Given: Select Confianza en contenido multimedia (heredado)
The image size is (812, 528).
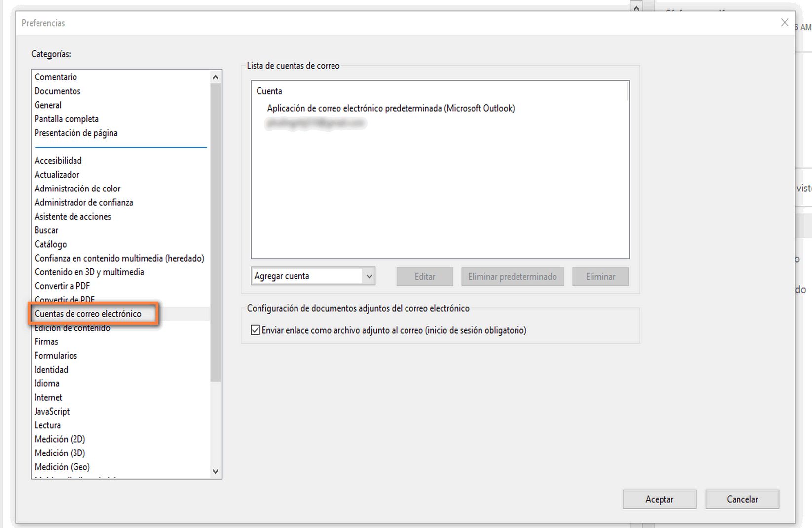Looking at the screenshot, I should [119, 258].
